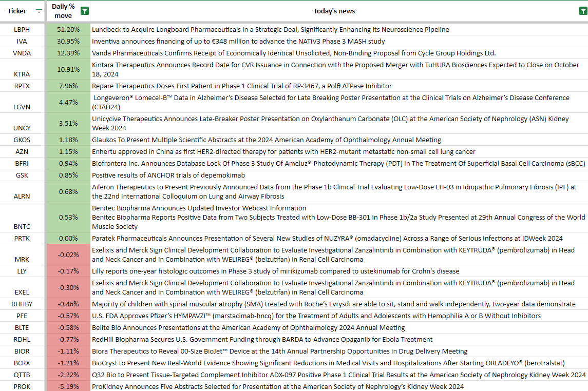Click the RHHBY ticker cell
588x391 pixels.
[22, 304]
